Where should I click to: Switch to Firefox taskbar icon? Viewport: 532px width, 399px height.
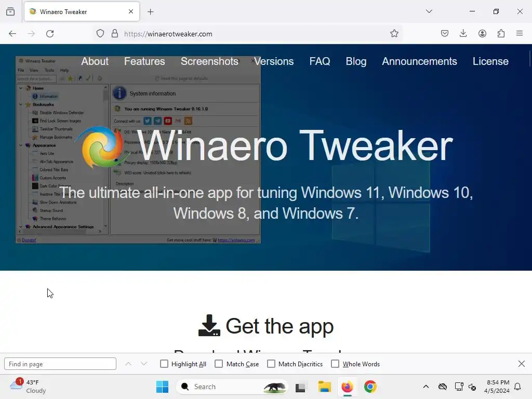347,387
